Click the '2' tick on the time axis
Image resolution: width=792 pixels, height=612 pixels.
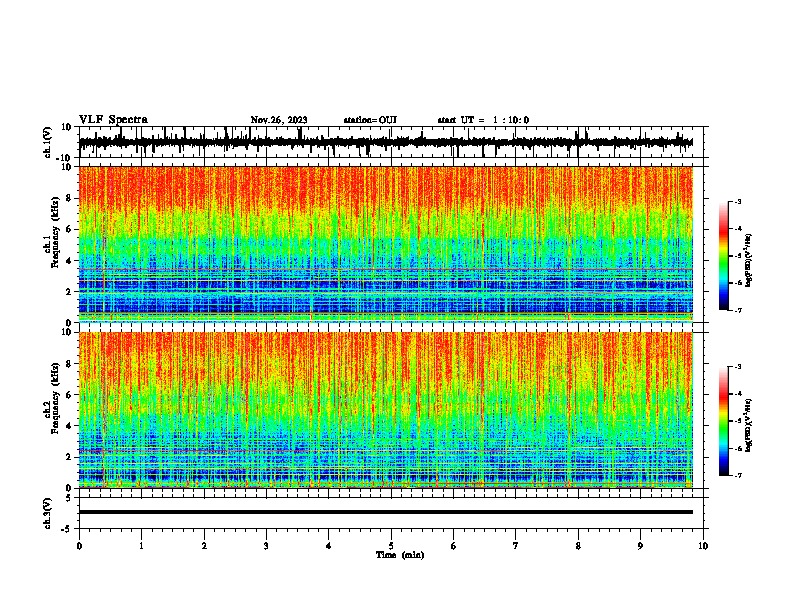pyautogui.click(x=204, y=546)
